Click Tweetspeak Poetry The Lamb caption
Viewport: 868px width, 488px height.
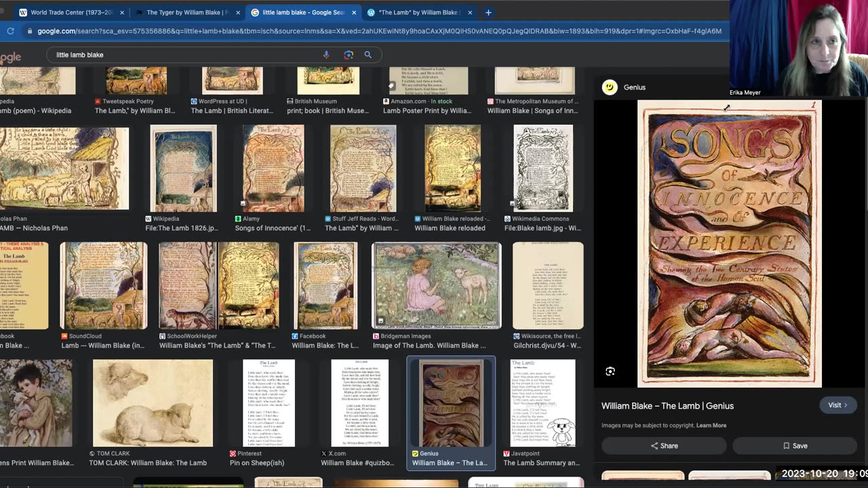[x=134, y=110]
